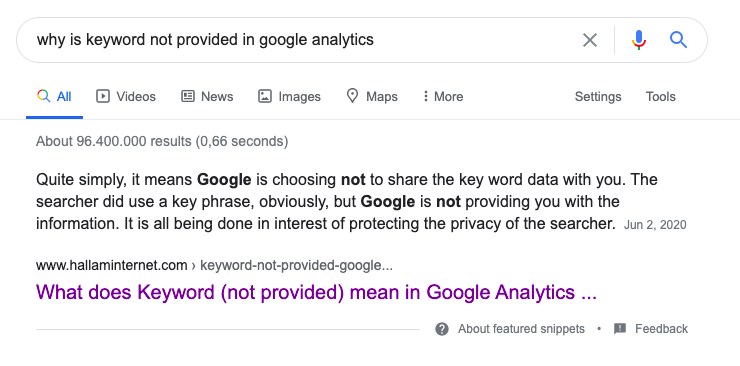Open the More search categories menu
Screen dimensions: 740x366
click(443, 96)
